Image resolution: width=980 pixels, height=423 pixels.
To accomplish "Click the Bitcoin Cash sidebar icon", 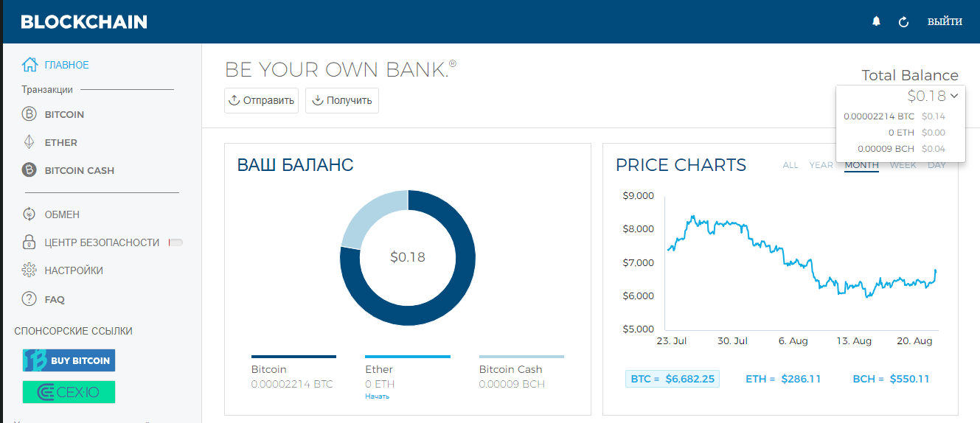I will click(x=29, y=170).
